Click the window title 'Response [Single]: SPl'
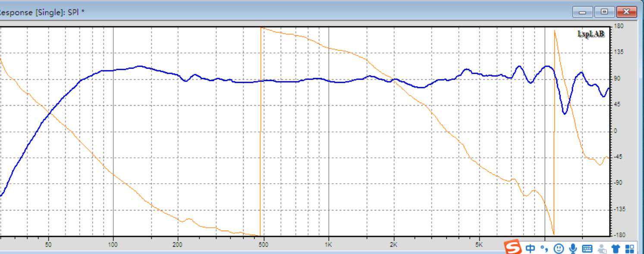 pos(41,12)
